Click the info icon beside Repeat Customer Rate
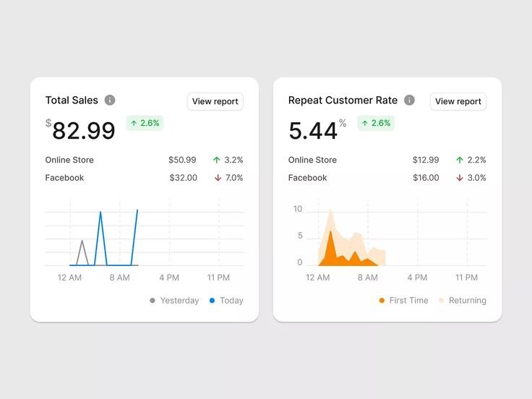The width and height of the screenshot is (532, 399). click(409, 100)
